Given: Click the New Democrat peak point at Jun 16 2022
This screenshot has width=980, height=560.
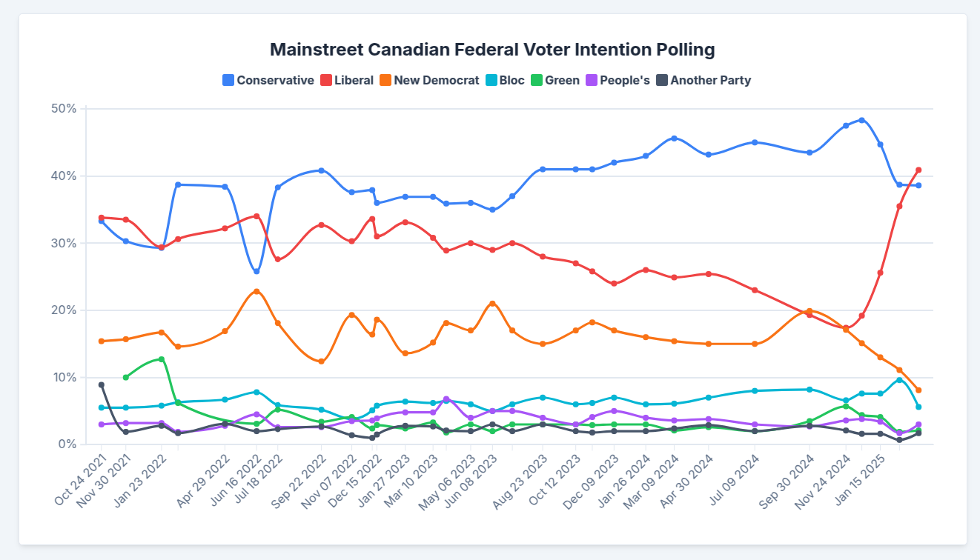Looking at the screenshot, I should click(x=256, y=291).
